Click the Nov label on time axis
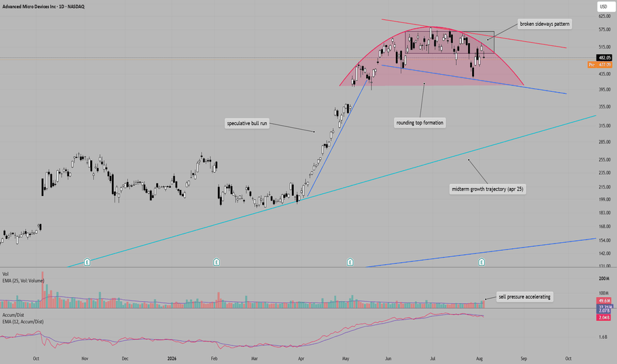Image resolution: width=617 pixels, height=364 pixels. click(x=85, y=359)
